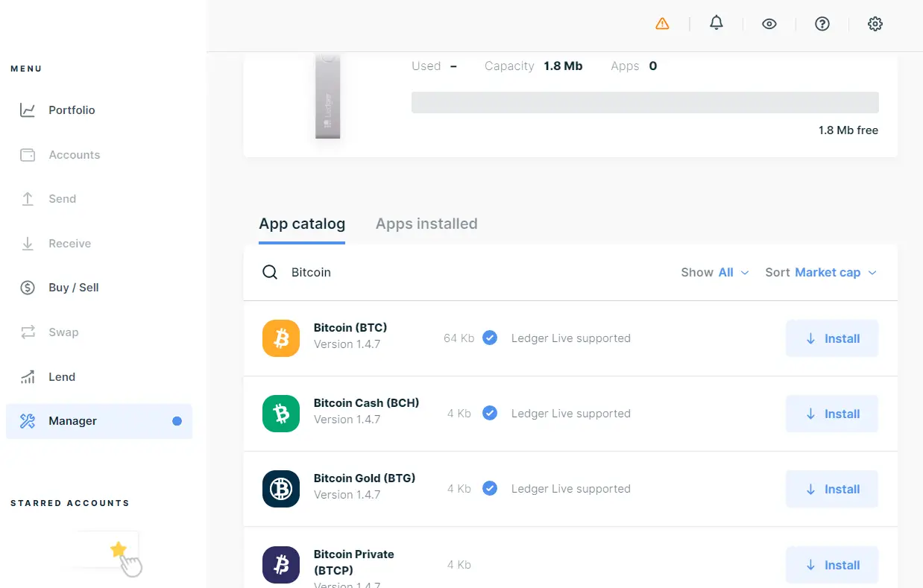Click the Bitcoin (BTC) app name
The width and height of the screenshot is (923, 588).
point(350,328)
